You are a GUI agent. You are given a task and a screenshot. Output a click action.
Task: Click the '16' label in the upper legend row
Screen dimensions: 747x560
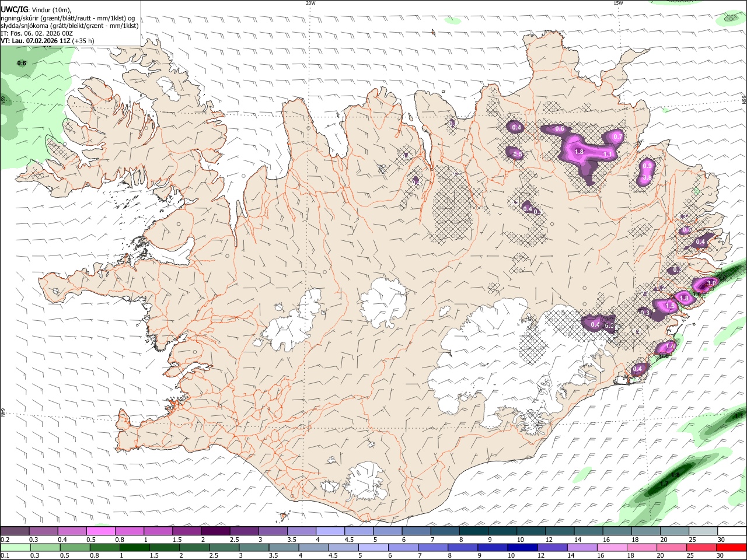click(x=606, y=540)
